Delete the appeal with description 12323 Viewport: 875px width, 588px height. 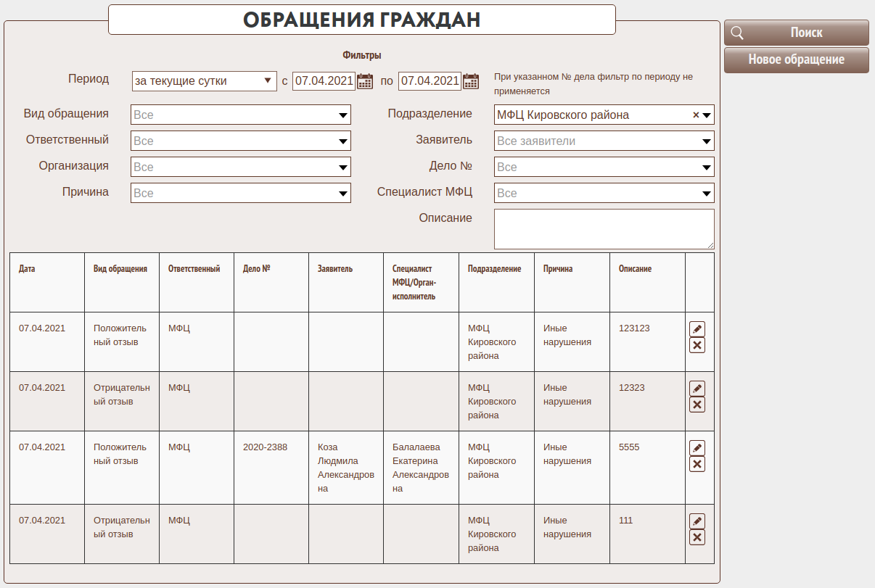click(x=697, y=405)
